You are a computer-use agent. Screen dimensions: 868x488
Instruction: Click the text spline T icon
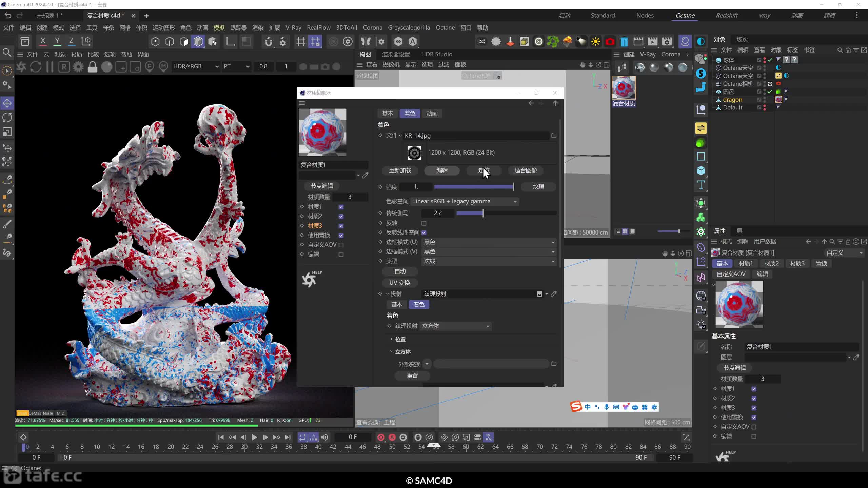pos(701,185)
